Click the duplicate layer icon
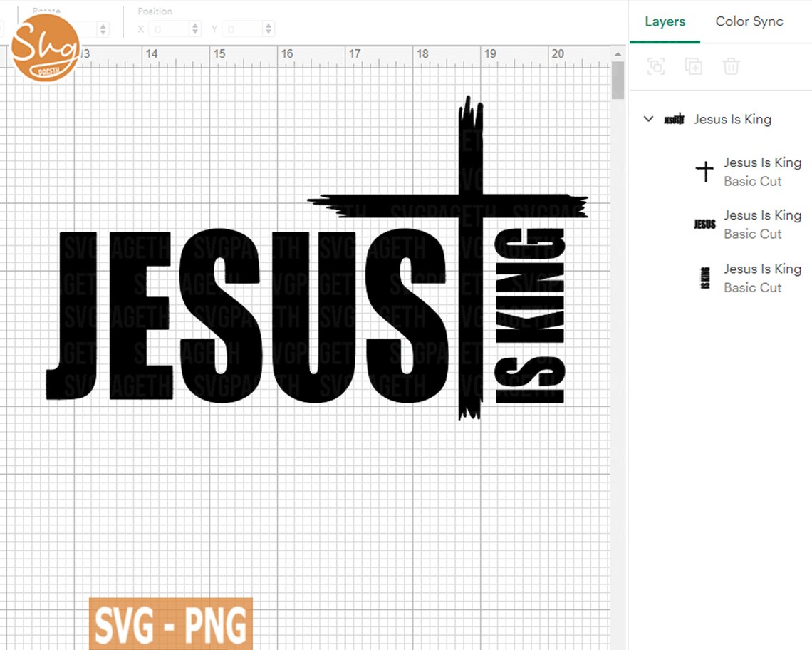 694,66
